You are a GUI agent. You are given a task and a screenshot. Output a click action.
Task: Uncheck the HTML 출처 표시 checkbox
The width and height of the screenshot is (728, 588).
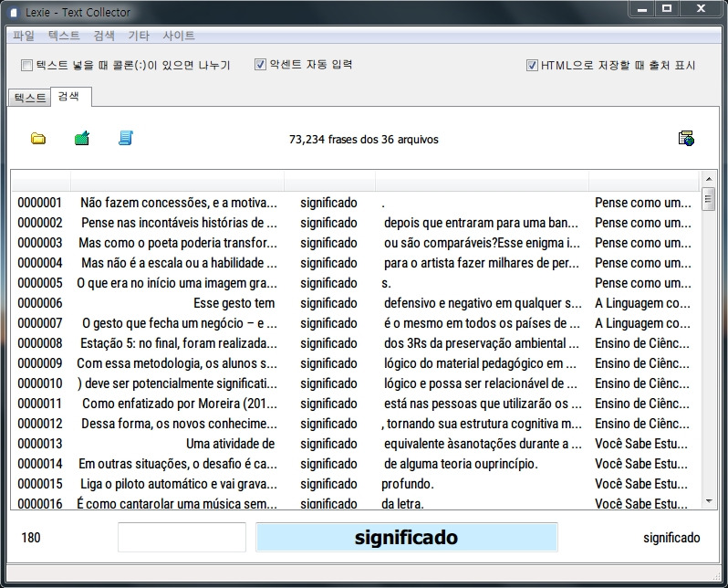[x=532, y=65]
